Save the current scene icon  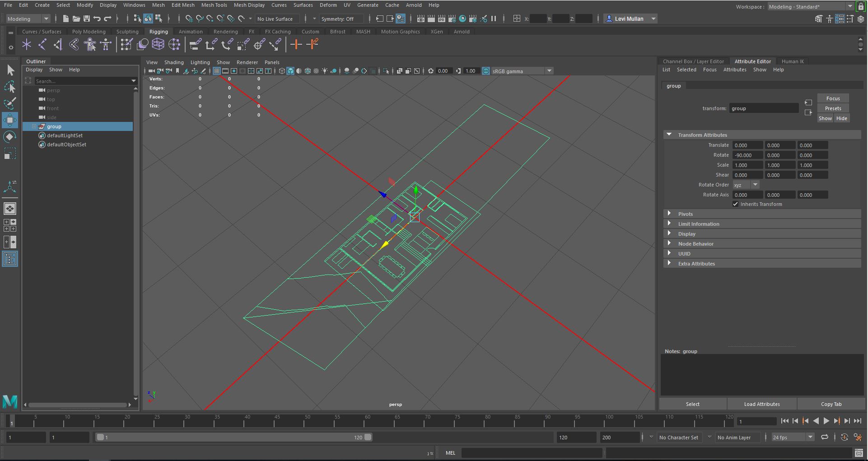tap(87, 19)
